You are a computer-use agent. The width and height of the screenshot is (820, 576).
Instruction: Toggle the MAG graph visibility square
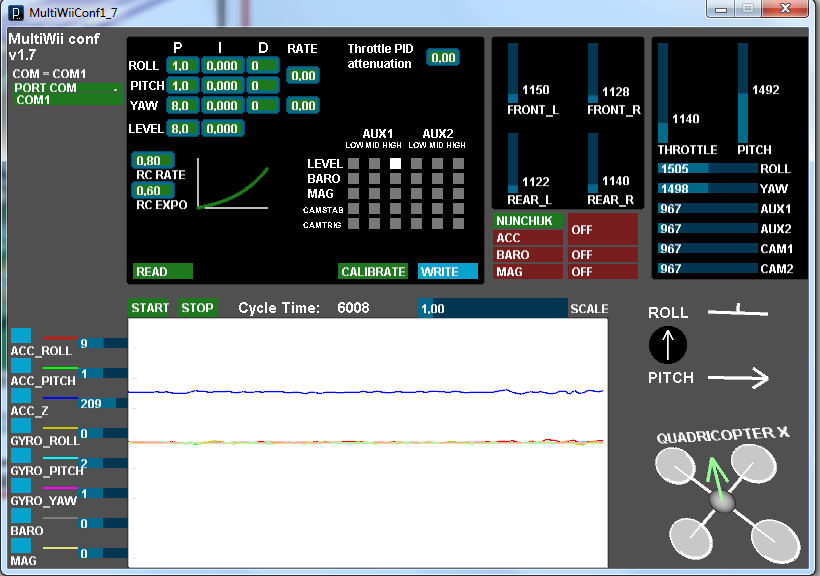[21, 545]
